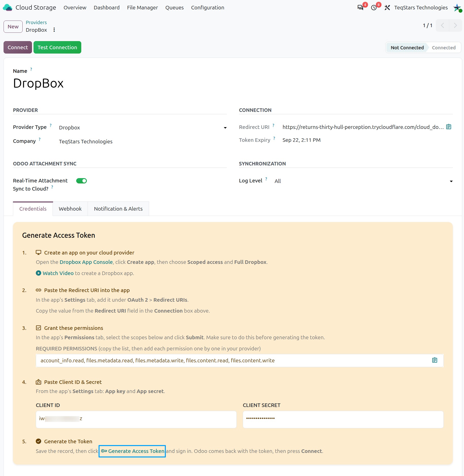Open the Configuration menu
The height and width of the screenshot is (476, 464).
[208, 8]
